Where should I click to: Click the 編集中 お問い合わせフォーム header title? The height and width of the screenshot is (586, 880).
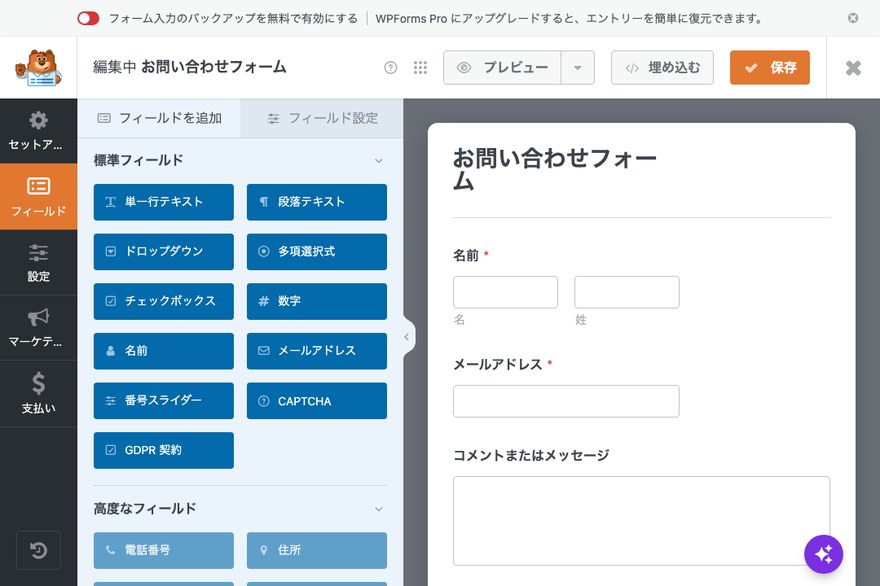pos(190,67)
